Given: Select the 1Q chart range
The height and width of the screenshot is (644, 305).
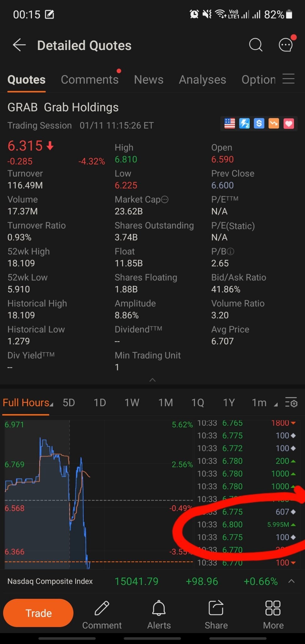Looking at the screenshot, I should point(198,403).
